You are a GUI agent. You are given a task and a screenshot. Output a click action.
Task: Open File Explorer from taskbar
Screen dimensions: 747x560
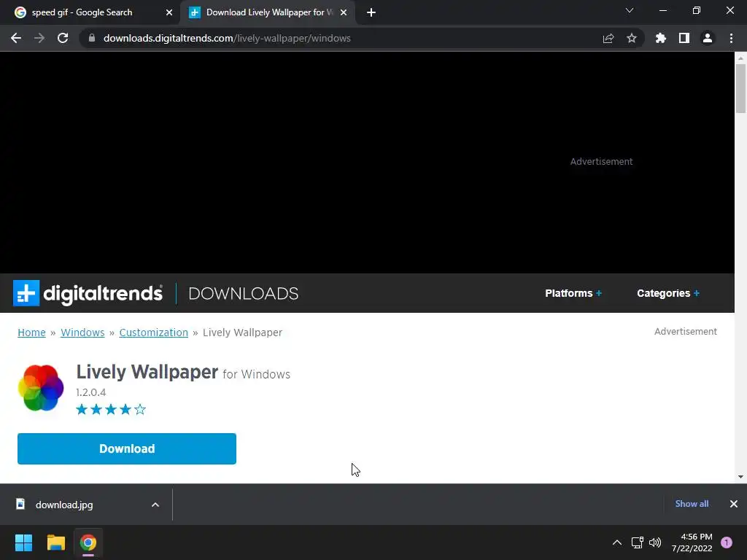click(55, 542)
